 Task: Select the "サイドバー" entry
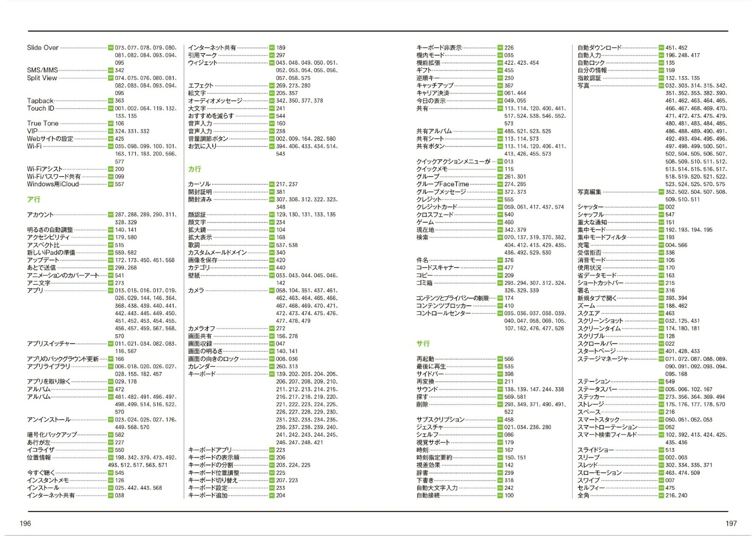click(x=430, y=374)
